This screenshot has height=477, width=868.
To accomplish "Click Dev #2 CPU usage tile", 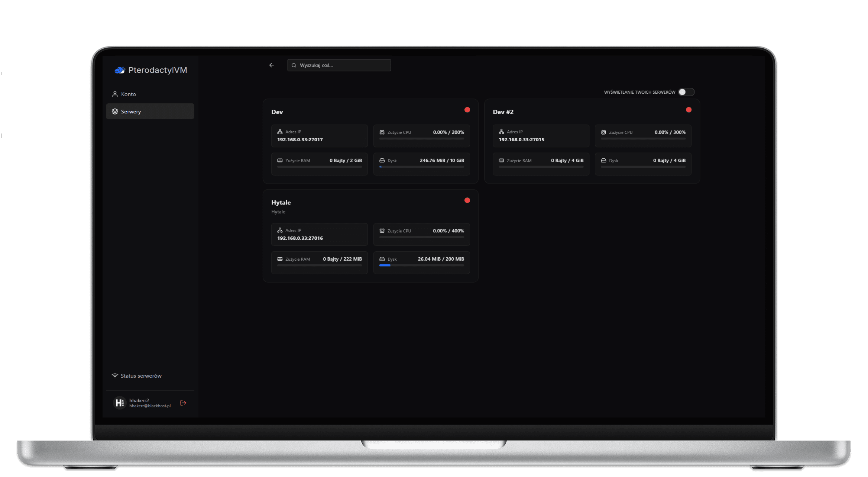I will coord(643,136).
